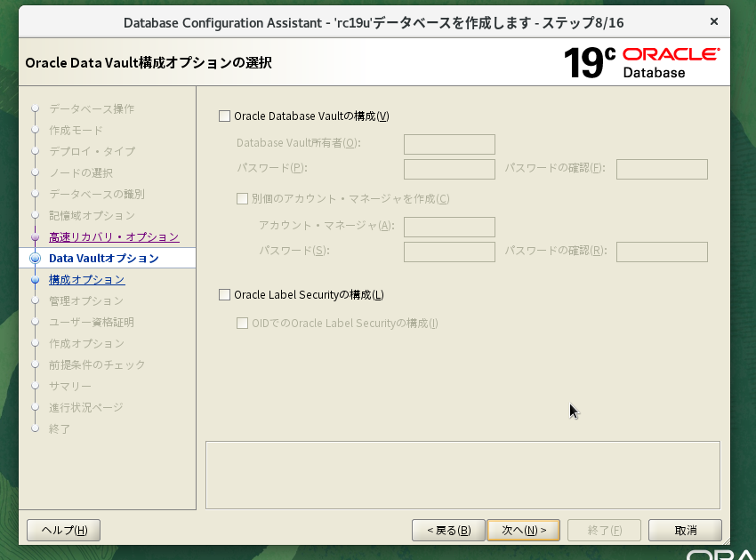Click the 進行状況ページ step label
This screenshot has width=756, height=560.
coord(86,407)
